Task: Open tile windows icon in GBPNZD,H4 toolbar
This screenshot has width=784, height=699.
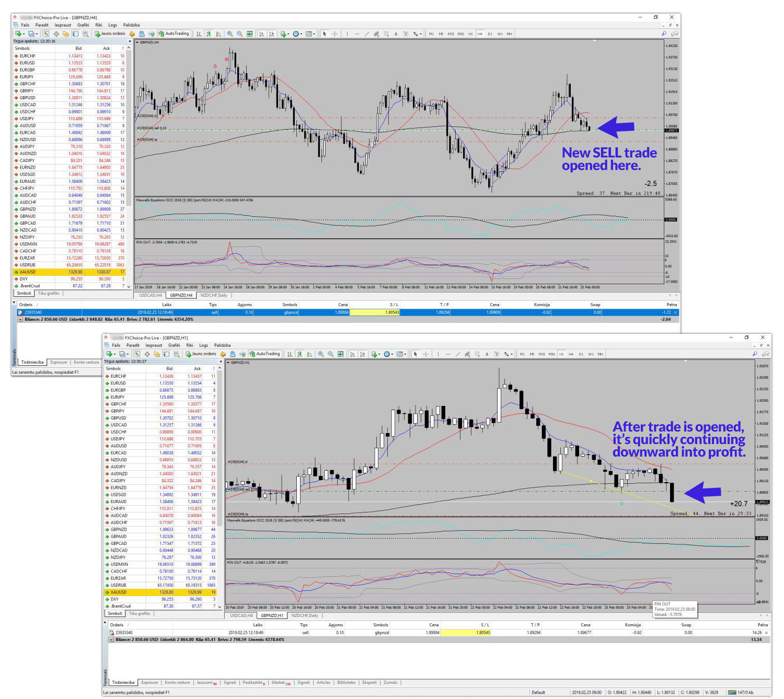Action: pos(249,34)
